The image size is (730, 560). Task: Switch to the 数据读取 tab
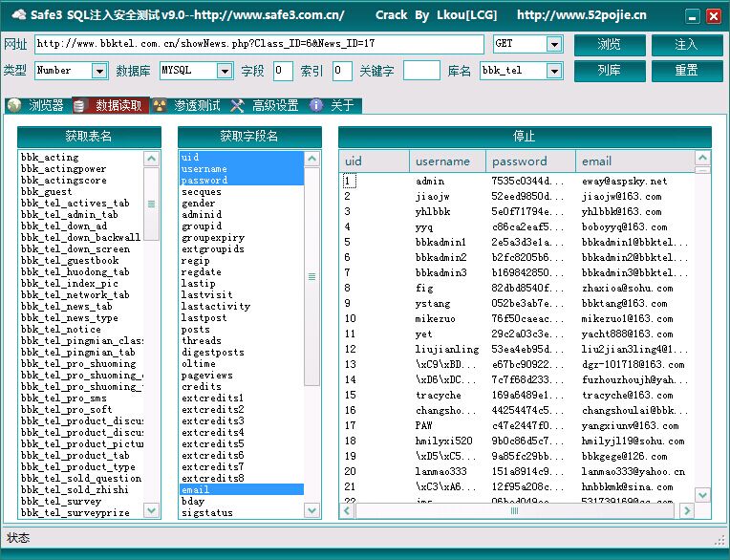tap(110, 106)
